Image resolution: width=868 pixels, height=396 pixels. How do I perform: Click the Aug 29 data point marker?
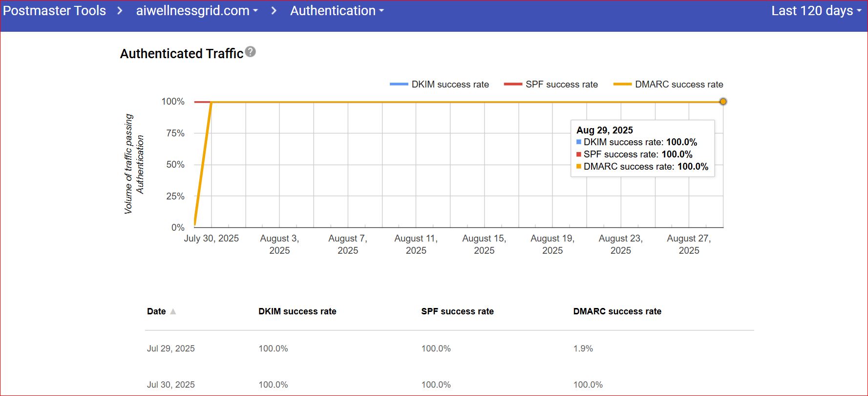[x=723, y=102]
